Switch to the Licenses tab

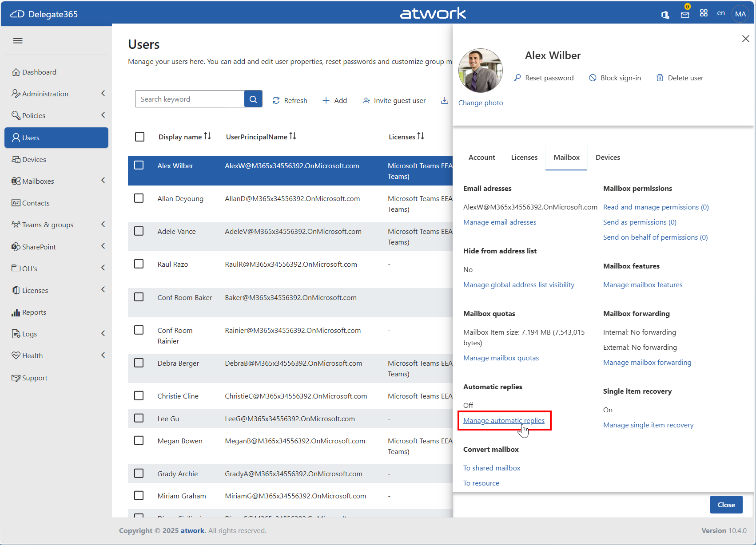pos(524,158)
